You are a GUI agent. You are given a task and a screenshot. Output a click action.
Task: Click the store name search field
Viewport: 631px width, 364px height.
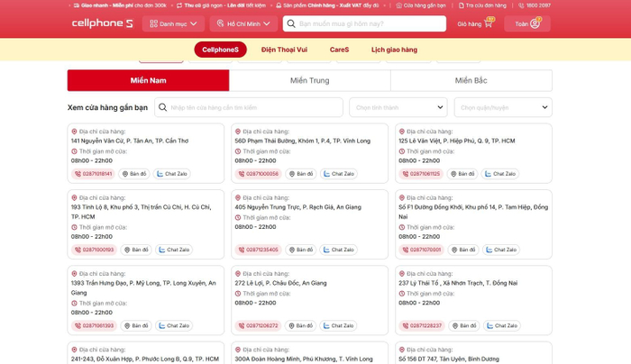(249, 107)
